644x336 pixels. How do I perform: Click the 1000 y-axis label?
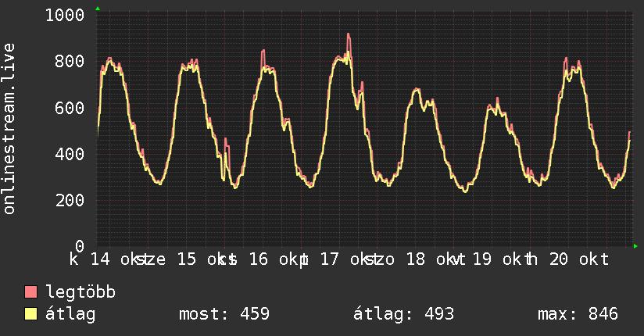coord(65,15)
